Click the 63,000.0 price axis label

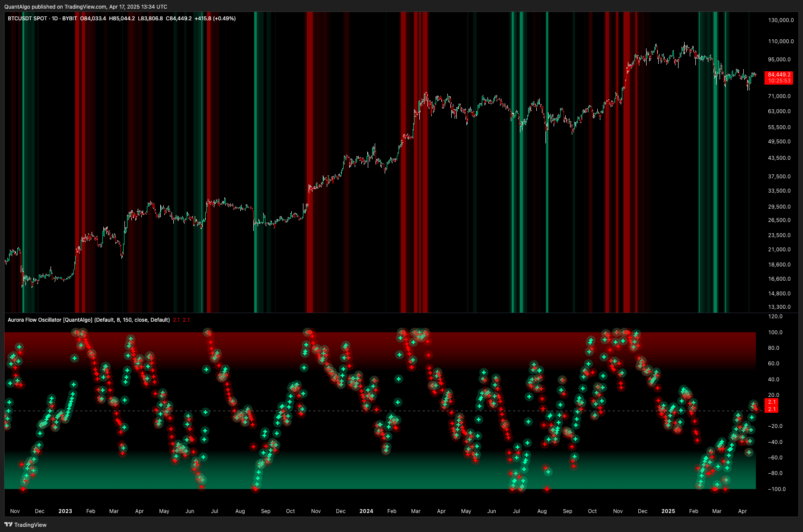779,111
